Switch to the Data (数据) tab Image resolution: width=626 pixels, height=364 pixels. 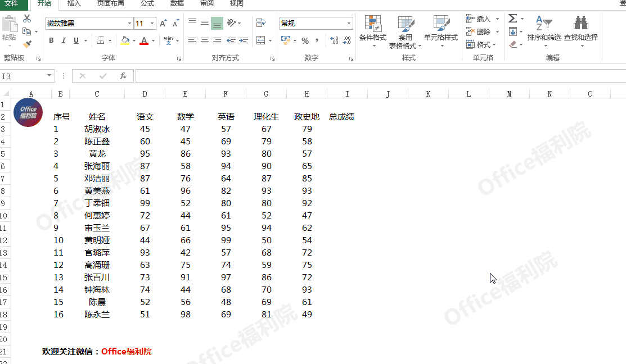[x=177, y=3]
